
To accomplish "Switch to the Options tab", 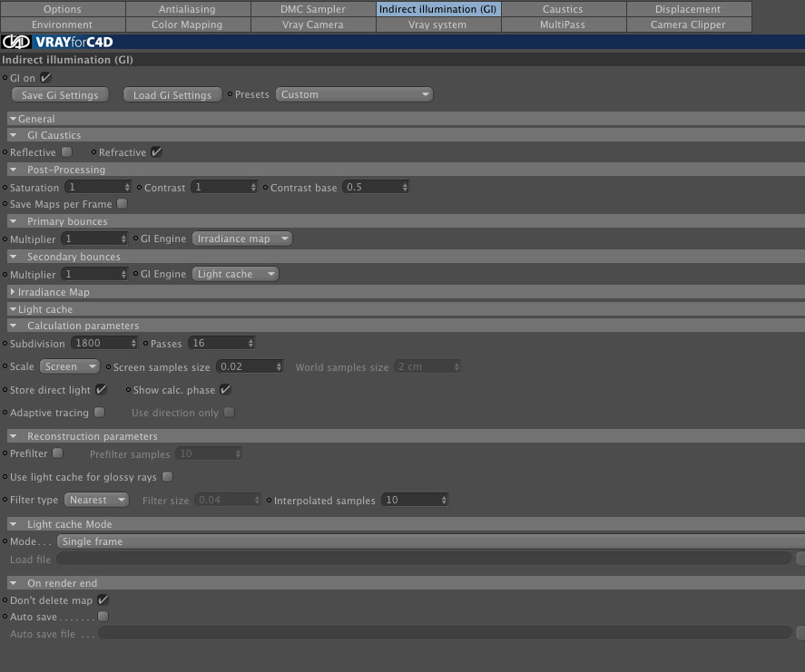I will (63, 9).
